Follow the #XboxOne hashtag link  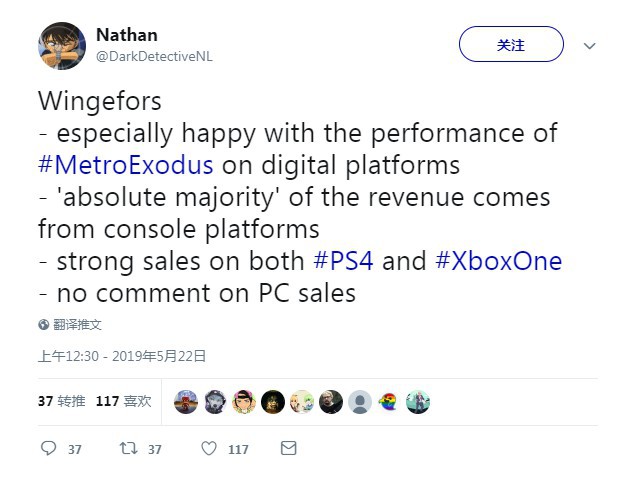499,261
